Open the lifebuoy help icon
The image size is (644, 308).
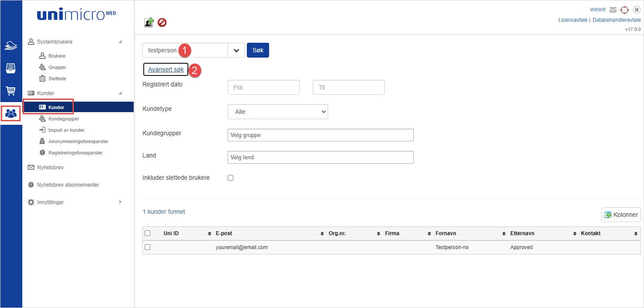pyautogui.click(x=624, y=10)
